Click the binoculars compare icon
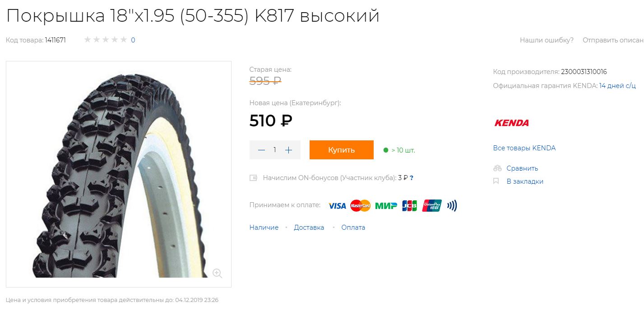644x311 pixels. click(x=497, y=168)
